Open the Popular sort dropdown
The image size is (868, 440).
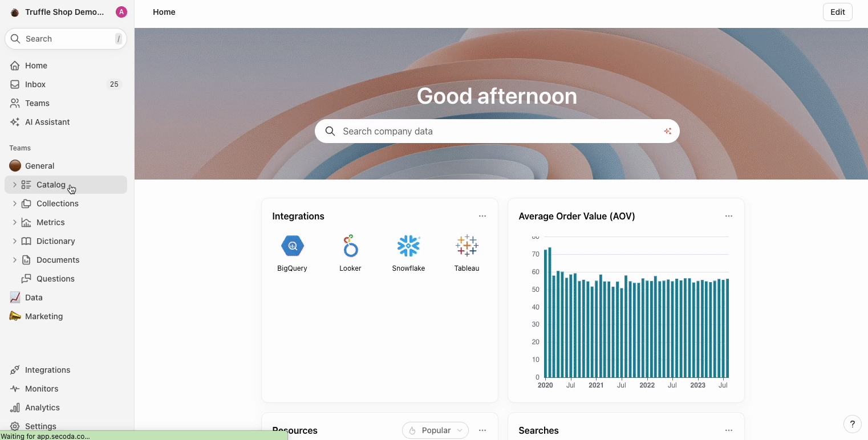pyautogui.click(x=435, y=430)
